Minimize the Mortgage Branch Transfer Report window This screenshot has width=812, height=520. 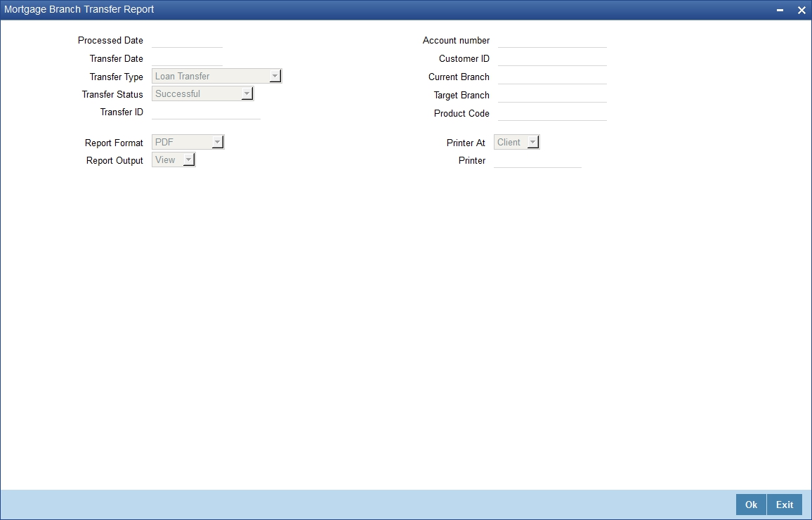point(780,10)
